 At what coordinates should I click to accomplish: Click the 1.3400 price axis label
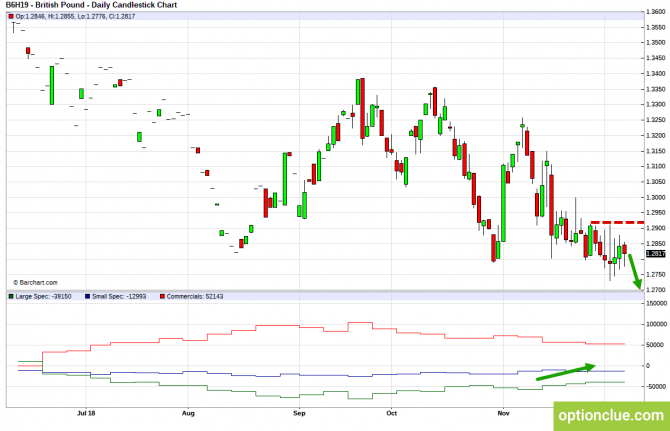[x=656, y=73]
